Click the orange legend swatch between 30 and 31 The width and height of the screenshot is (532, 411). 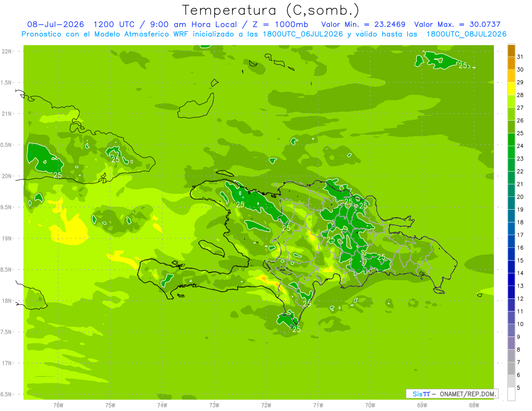click(x=511, y=64)
